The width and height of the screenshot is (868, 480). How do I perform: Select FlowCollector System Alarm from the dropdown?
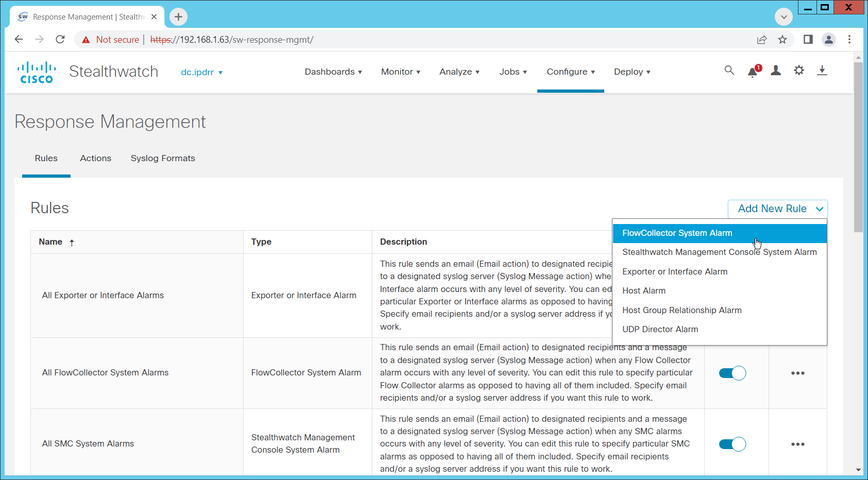(x=720, y=233)
